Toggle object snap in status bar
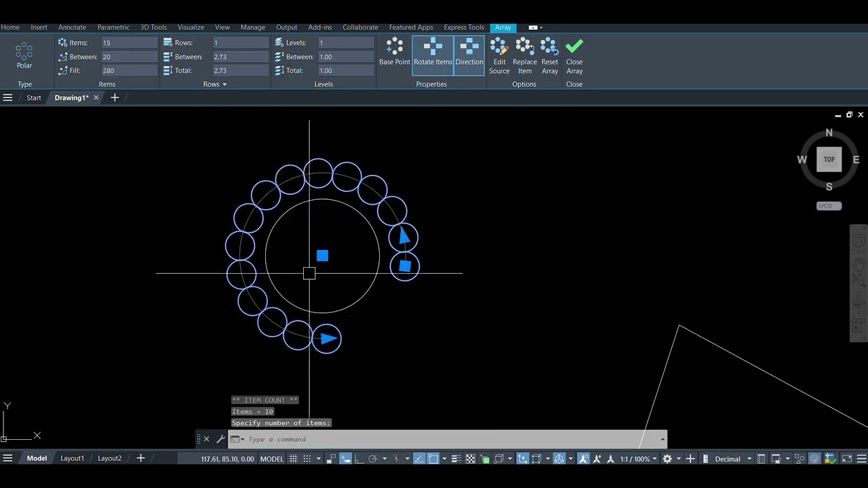The height and width of the screenshot is (488, 868). 433,459
